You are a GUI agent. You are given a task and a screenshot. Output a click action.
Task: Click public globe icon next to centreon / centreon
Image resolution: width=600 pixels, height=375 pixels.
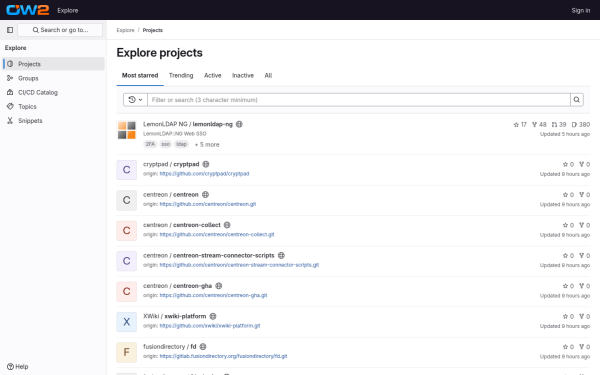[205, 194]
